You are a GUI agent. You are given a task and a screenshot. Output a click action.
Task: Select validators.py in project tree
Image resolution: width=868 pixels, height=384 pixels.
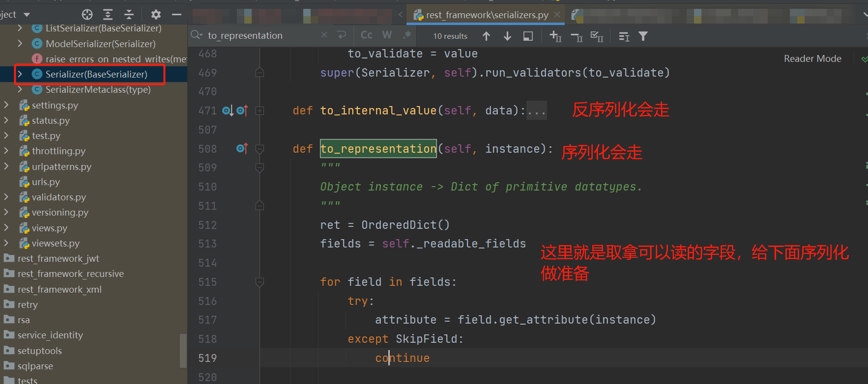coord(58,197)
